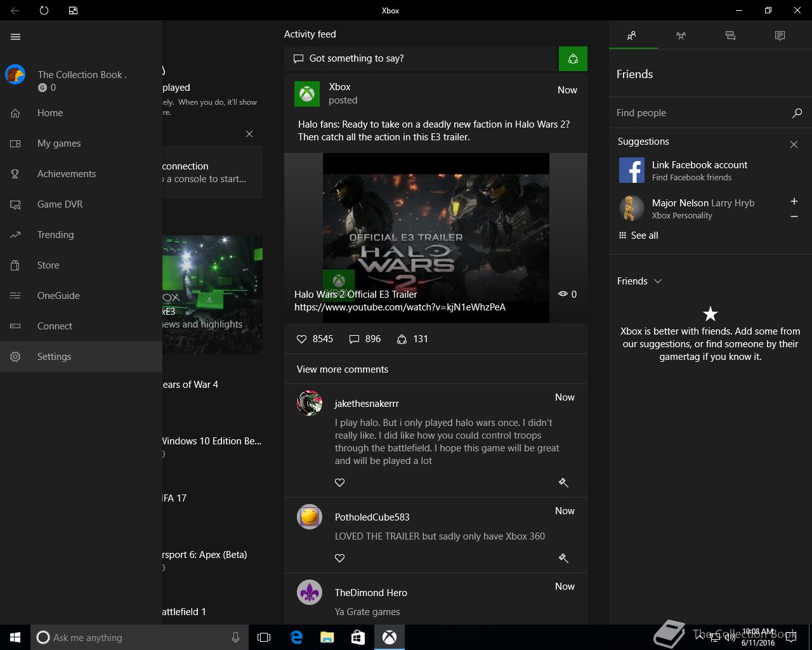Click the Got something to say field
The width and height of the screenshot is (812, 650).
tap(421, 58)
